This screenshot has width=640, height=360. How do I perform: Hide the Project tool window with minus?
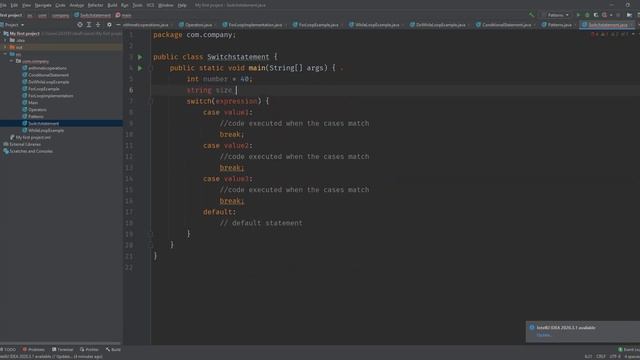pyautogui.click(x=118, y=25)
